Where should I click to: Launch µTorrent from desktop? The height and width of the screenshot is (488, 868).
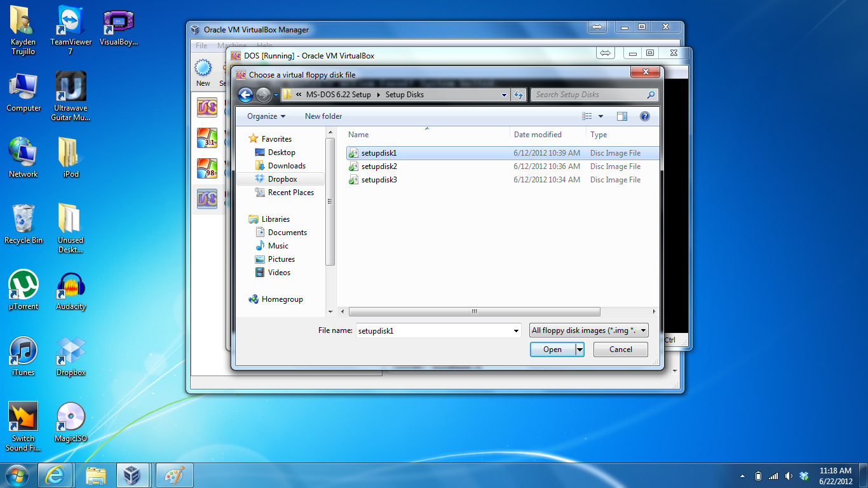[x=23, y=290]
